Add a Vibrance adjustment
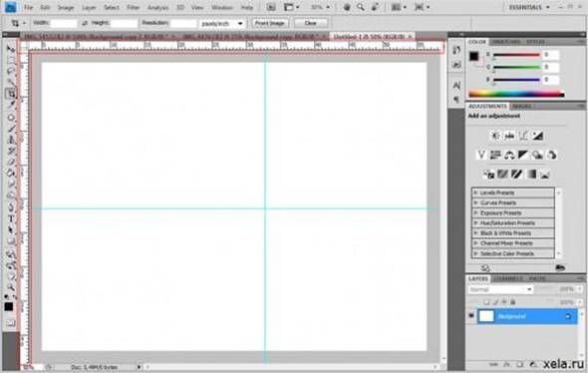This screenshot has width=588, height=373. coord(481,155)
